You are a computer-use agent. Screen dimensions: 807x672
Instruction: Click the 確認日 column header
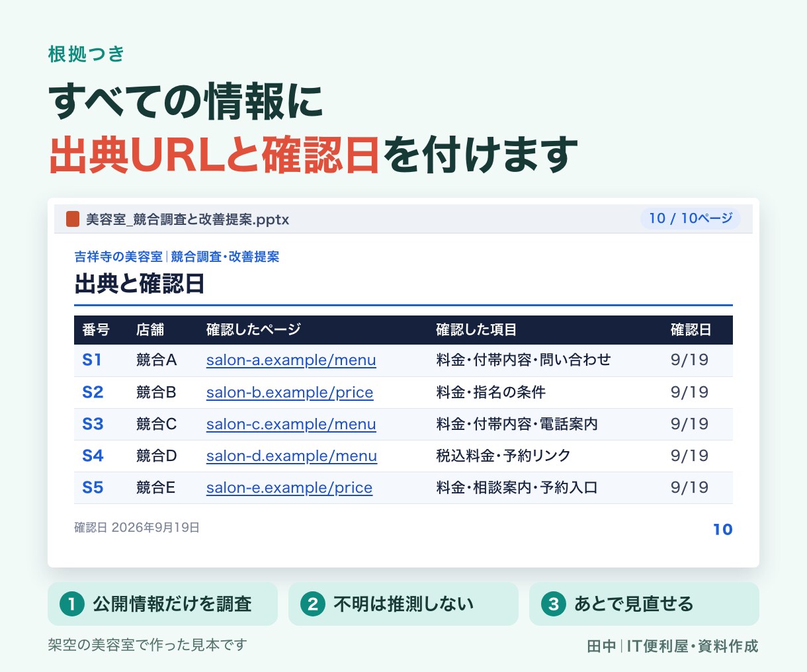click(691, 330)
